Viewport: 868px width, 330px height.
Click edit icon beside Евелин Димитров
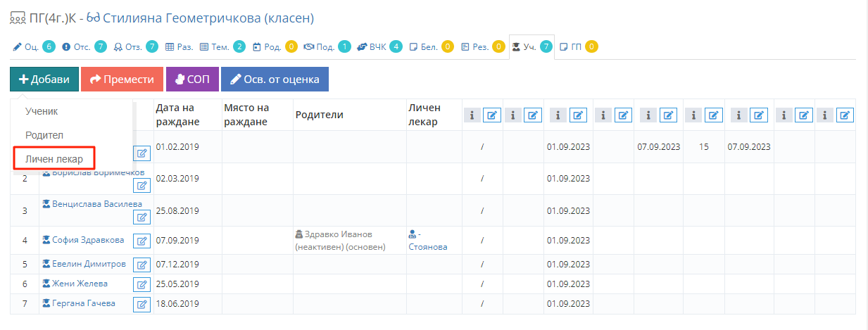[142, 265]
